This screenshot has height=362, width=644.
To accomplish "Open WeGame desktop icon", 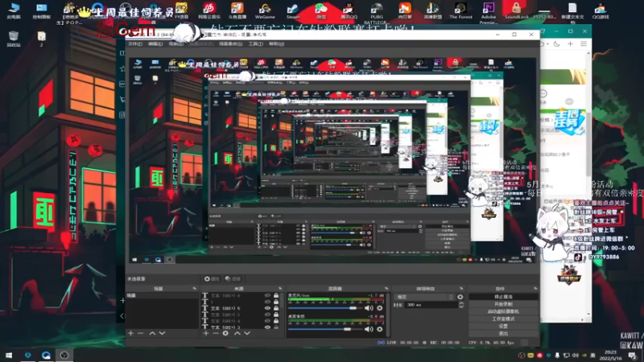I will pos(265,10).
